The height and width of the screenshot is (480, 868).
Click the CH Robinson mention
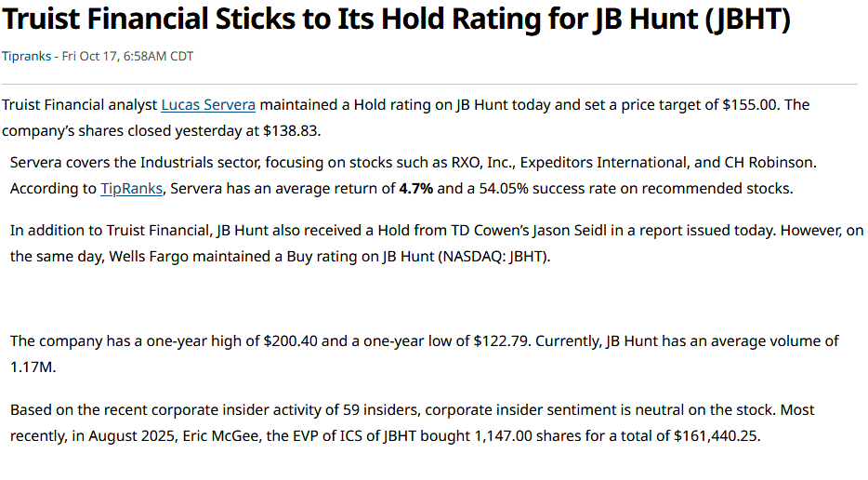[769, 163]
